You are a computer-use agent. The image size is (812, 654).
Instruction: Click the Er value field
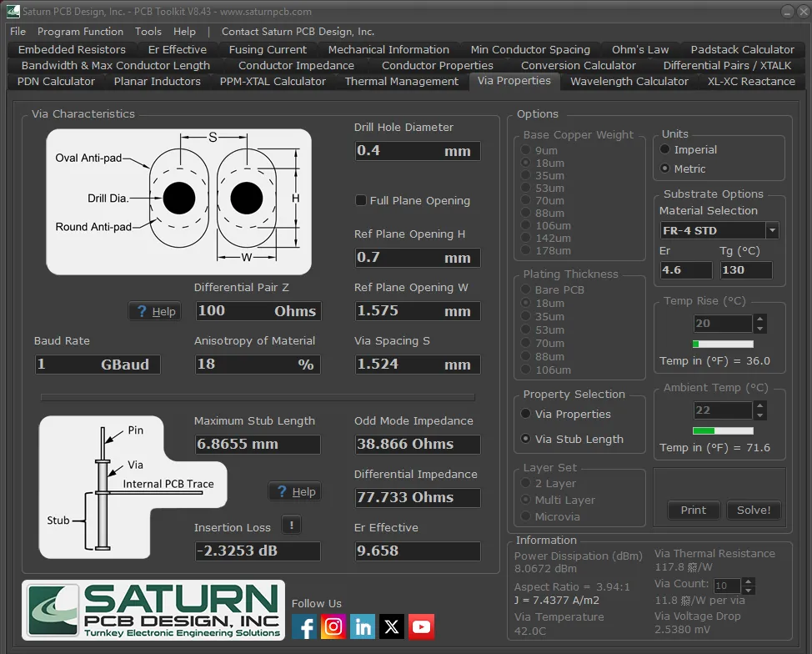coord(686,270)
